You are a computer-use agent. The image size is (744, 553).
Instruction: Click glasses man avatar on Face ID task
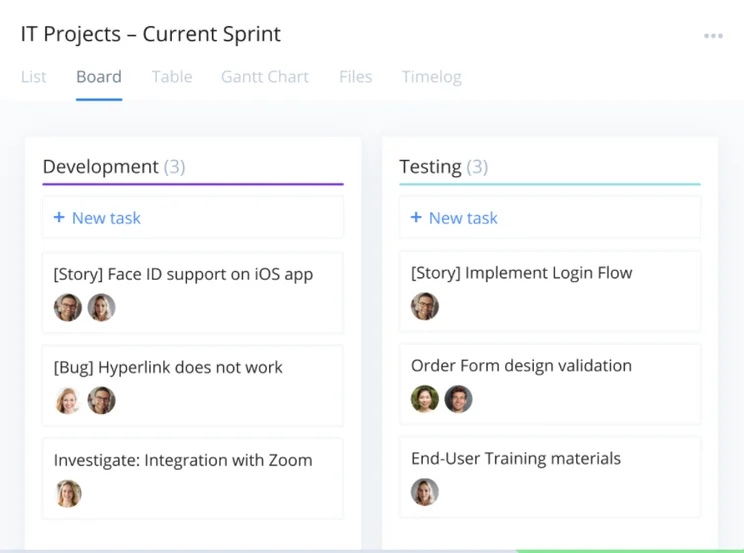(x=67, y=308)
